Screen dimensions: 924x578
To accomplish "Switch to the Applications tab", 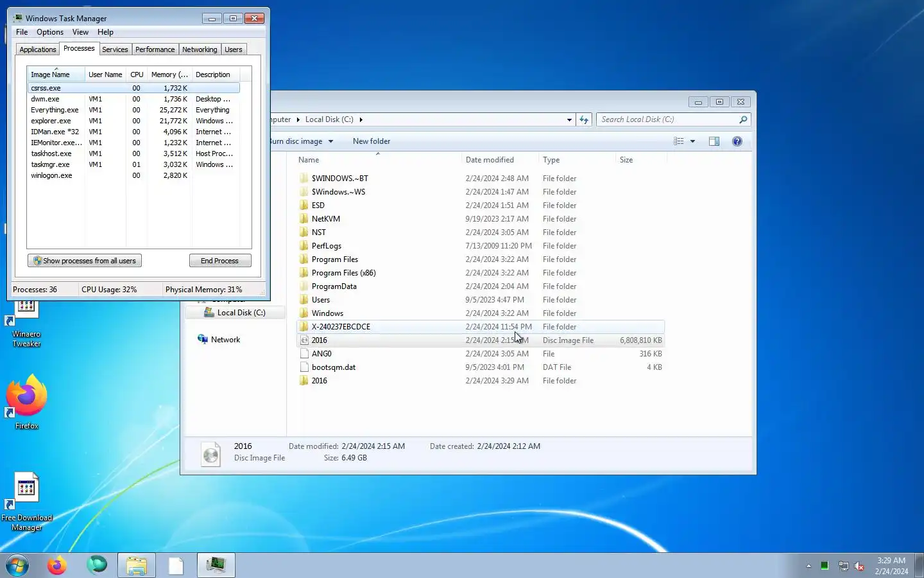I will (x=38, y=49).
